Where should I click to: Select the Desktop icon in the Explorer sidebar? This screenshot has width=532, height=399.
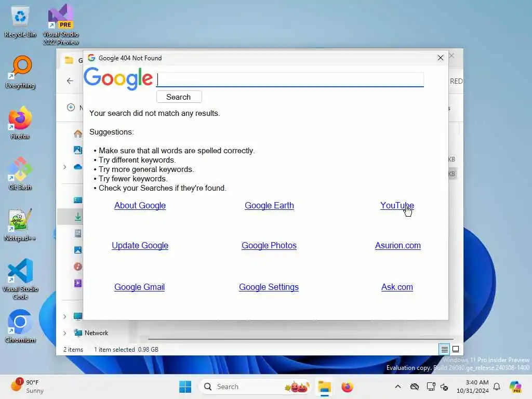(x=78, y=200)
